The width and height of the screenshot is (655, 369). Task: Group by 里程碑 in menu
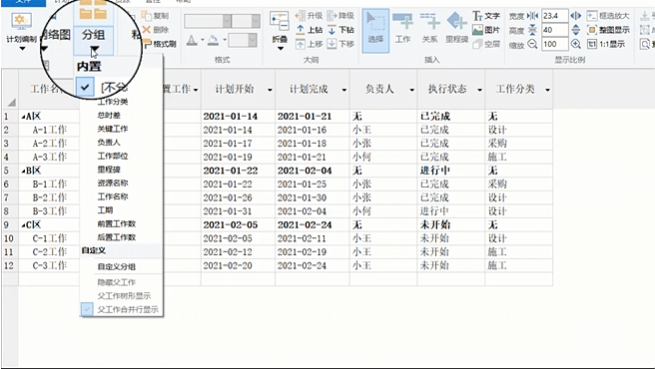point(109,170)
